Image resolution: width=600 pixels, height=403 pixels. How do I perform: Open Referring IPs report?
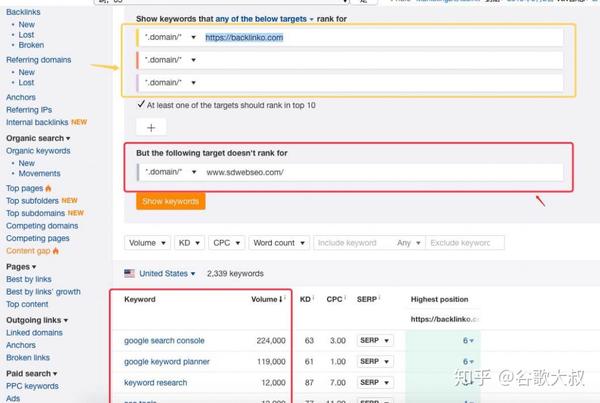[x=29, y=110]
